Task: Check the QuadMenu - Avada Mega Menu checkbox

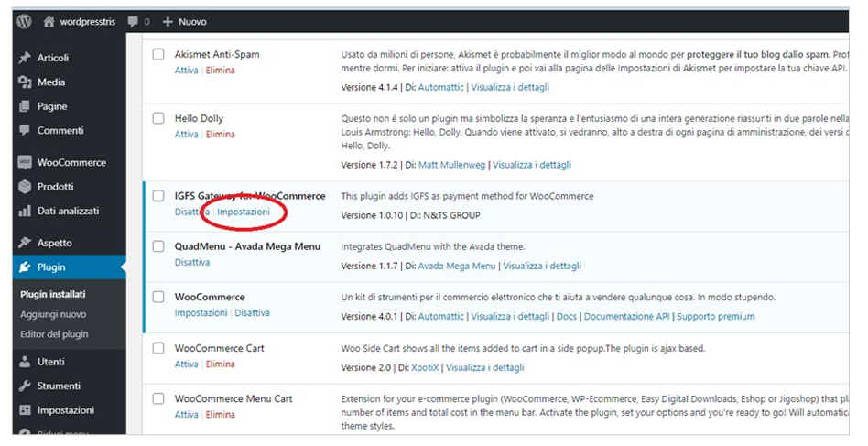Action: tap(158, 246)
